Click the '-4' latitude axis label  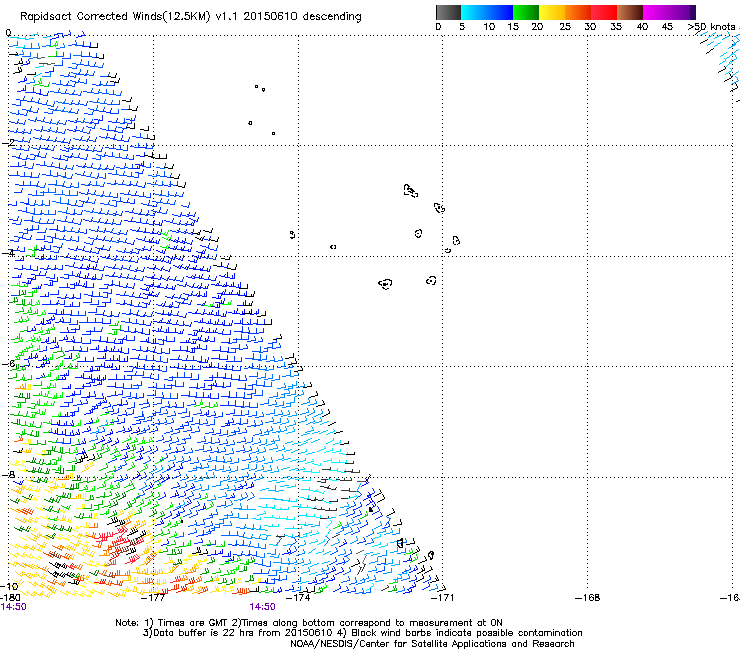[8, 253]
